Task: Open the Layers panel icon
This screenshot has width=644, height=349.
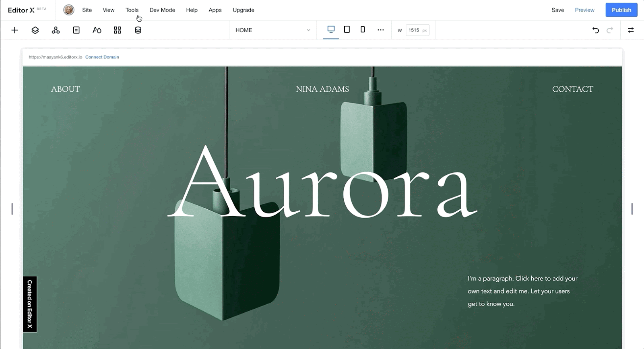Action: 35,30
